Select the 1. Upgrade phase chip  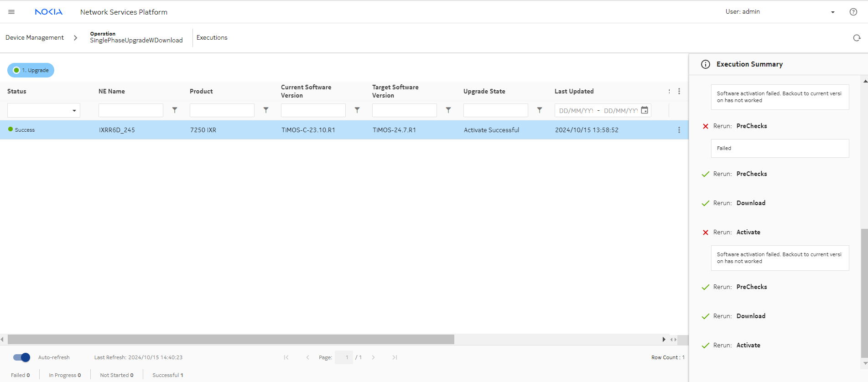point(31,70)
